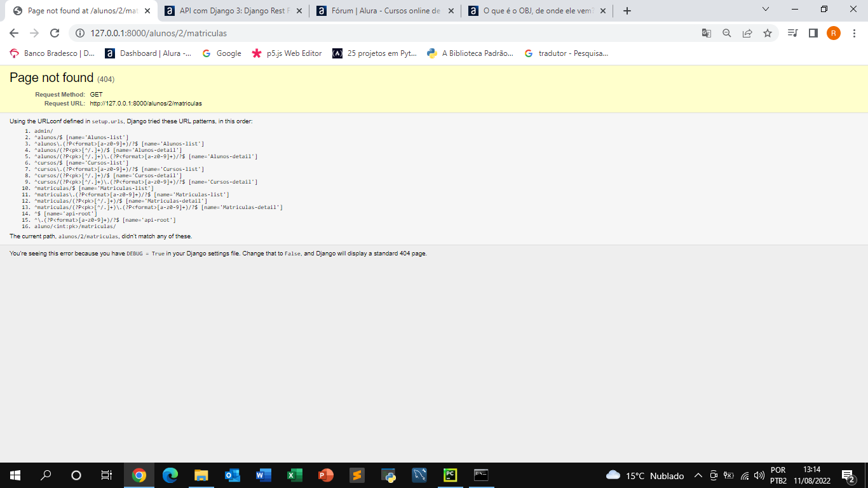Screen dimensions: 868x488
Task: Click the ^matriculas/$ Matriculas-list pattern line
Action: [94, 188]
